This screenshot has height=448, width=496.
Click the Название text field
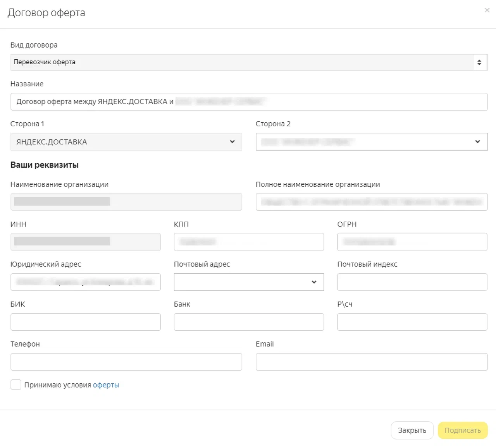pyautogui.click(x=248, y=102)
